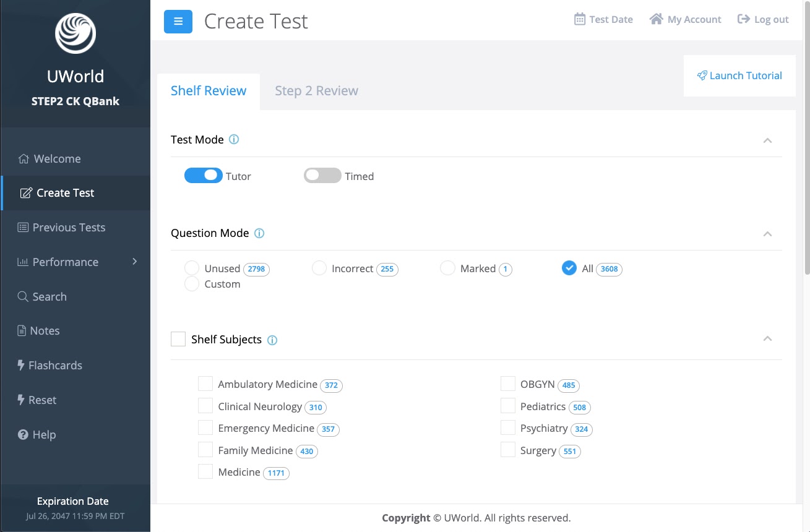The height and width of the screenshot is (532, 810).
Task: Click info icon next to Shelf Subjects
Action: [272, 340]
